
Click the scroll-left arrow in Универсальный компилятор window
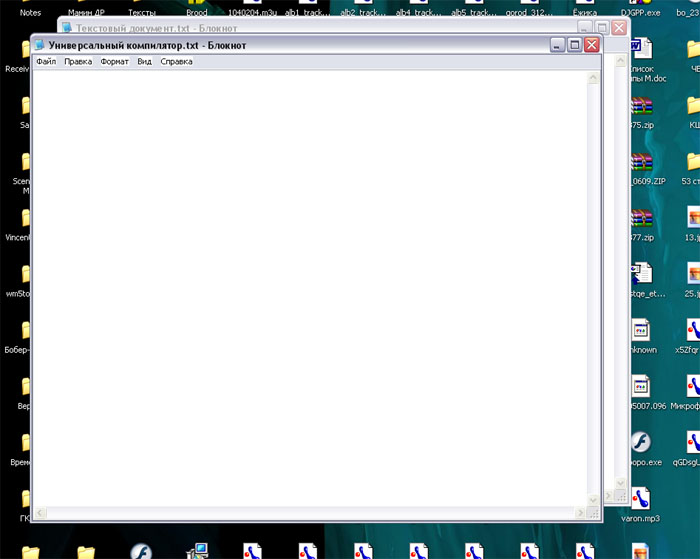click(40, 513)
